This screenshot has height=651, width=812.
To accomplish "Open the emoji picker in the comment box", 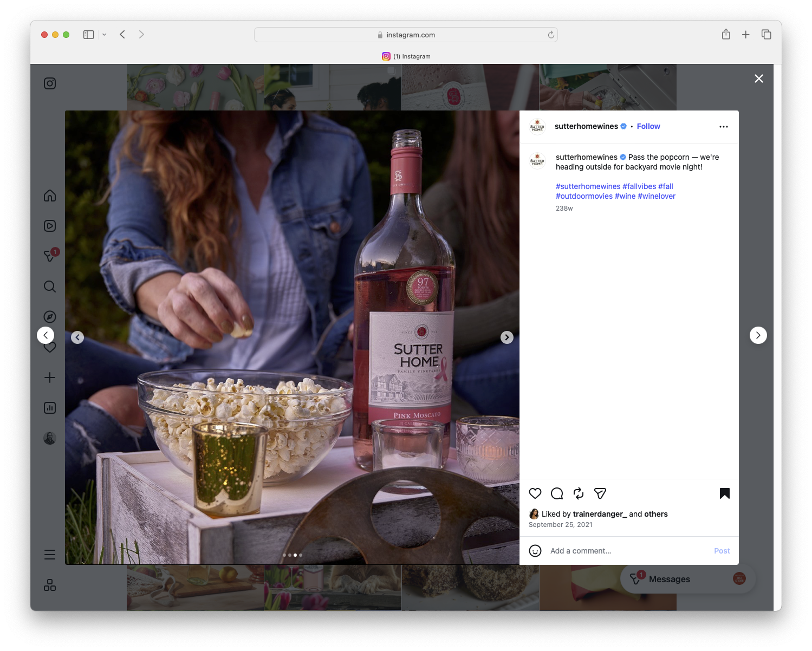I will [x=535, y=550].
